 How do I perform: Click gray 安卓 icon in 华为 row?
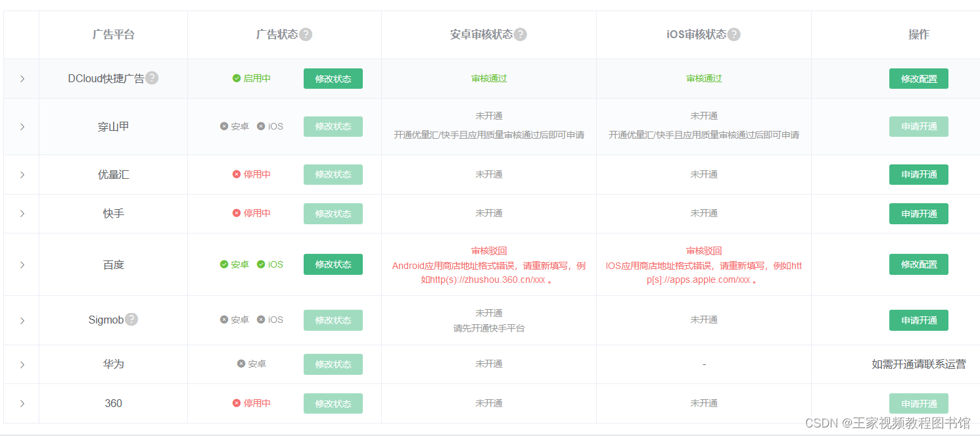click(241, 364)
